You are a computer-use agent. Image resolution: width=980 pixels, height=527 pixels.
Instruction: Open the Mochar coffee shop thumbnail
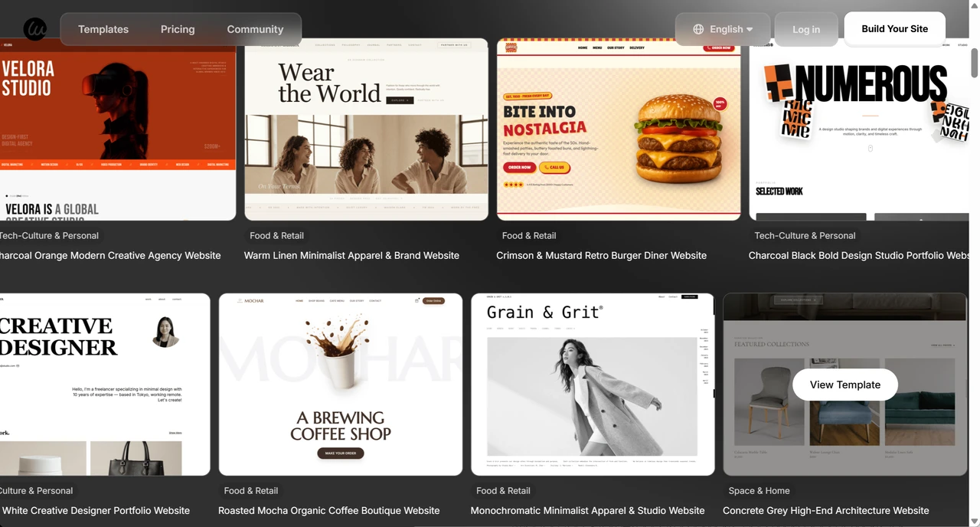click(341, 385)
